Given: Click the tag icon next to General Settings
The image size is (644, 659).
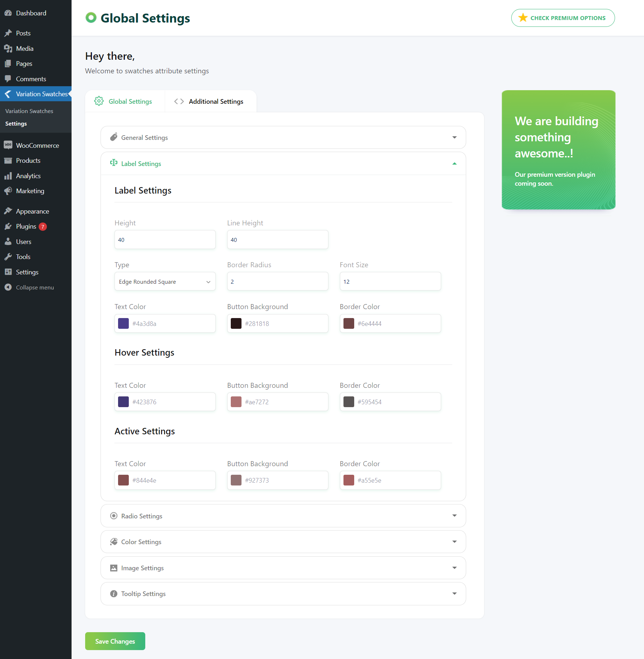Looking at the screenshot, I should coord(114,137).
